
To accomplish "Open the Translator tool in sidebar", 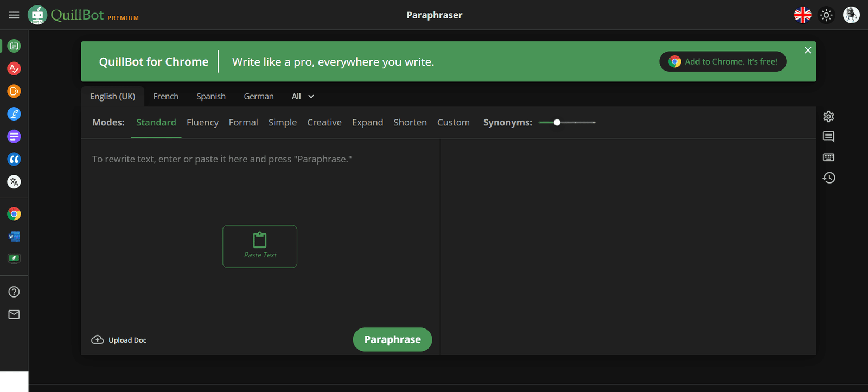I will [x=14, y=182].
